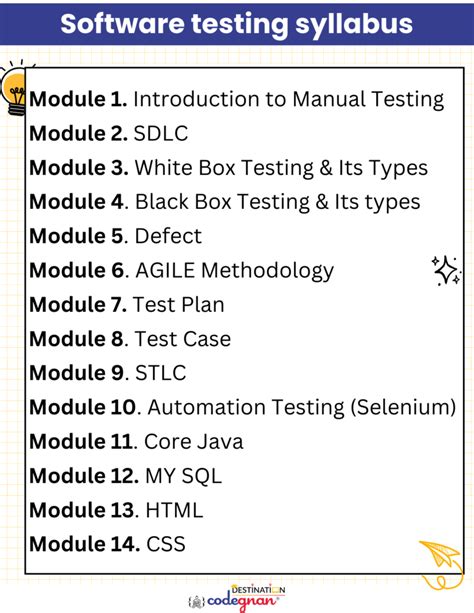Viewport: 474px width, 613px height.
Task: Select Module 2 SDLC line
Action: pos(109,133)
